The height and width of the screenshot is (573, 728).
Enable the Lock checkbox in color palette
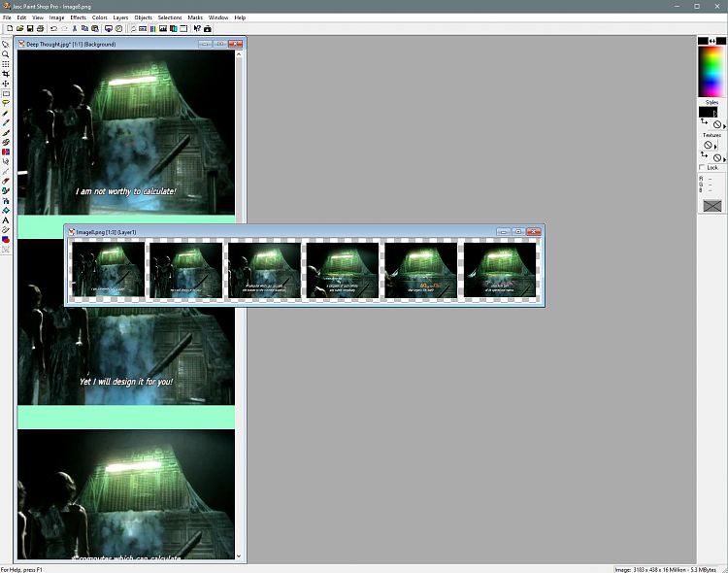[x=702, y=167]
